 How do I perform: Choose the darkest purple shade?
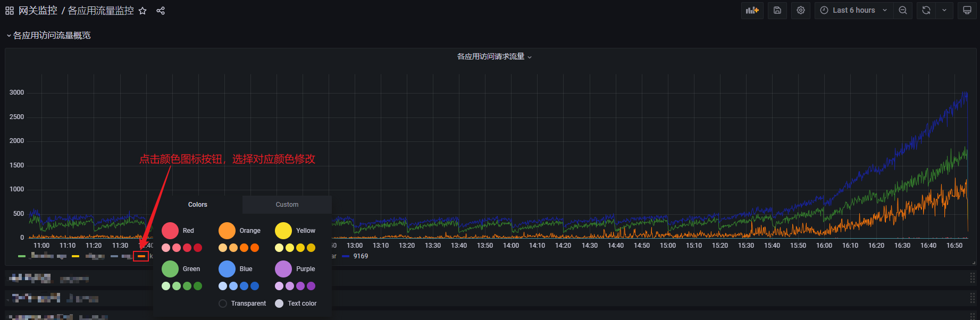(x=311, y=286)
